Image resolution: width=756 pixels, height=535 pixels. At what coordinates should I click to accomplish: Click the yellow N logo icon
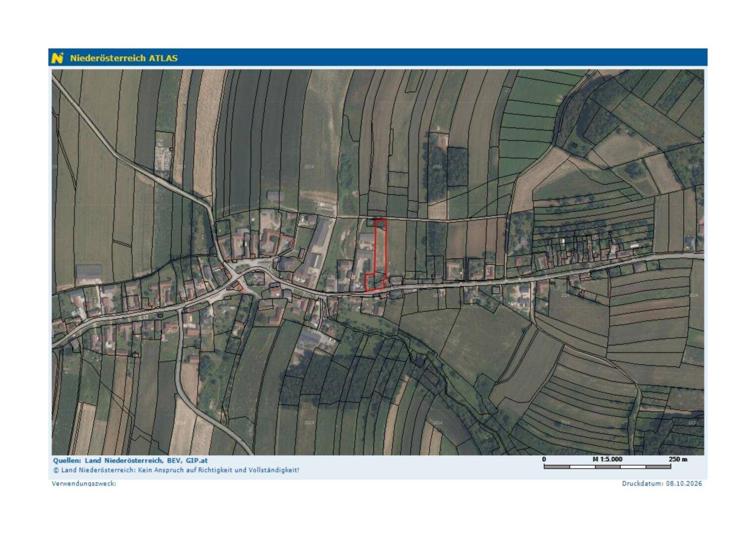[x=57, y=58]
